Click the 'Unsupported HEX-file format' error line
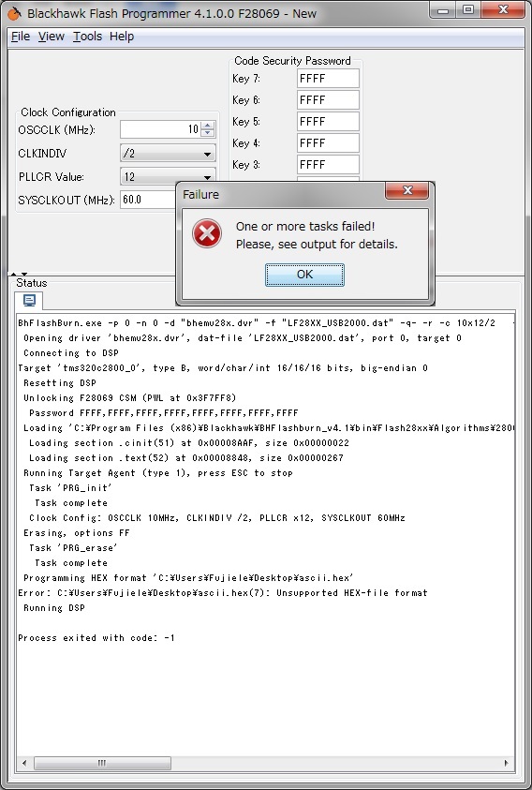Image resolution: width=532 pixels, height=790 pixels. click(223, 593)
